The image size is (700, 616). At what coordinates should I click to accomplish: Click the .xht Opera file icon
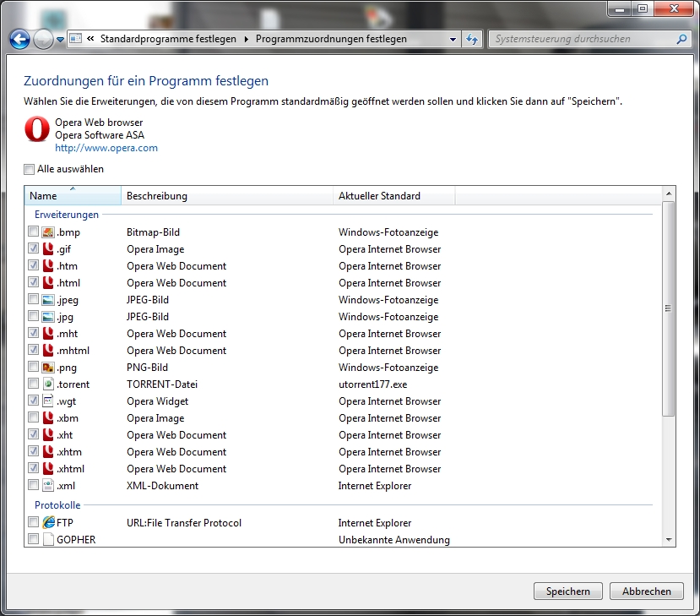(48, 434)
